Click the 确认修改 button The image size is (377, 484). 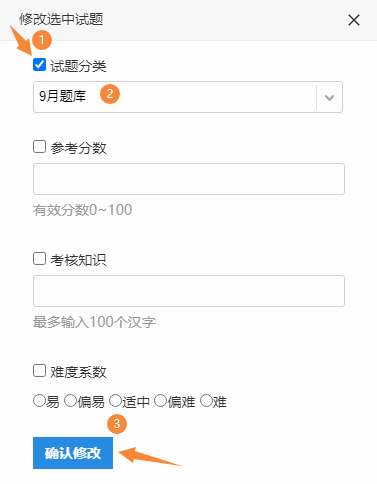coord(73,453)
